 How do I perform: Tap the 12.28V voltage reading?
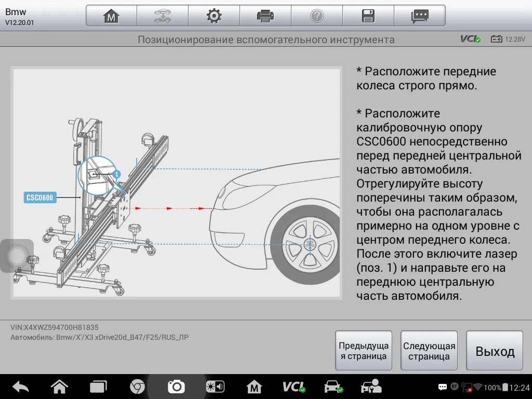tap(515, 39)
